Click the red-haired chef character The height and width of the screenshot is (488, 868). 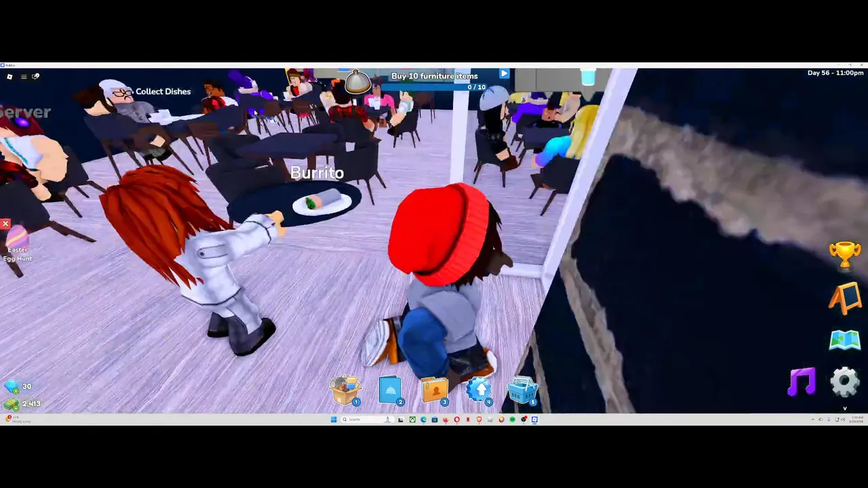[x=192, y=261]
